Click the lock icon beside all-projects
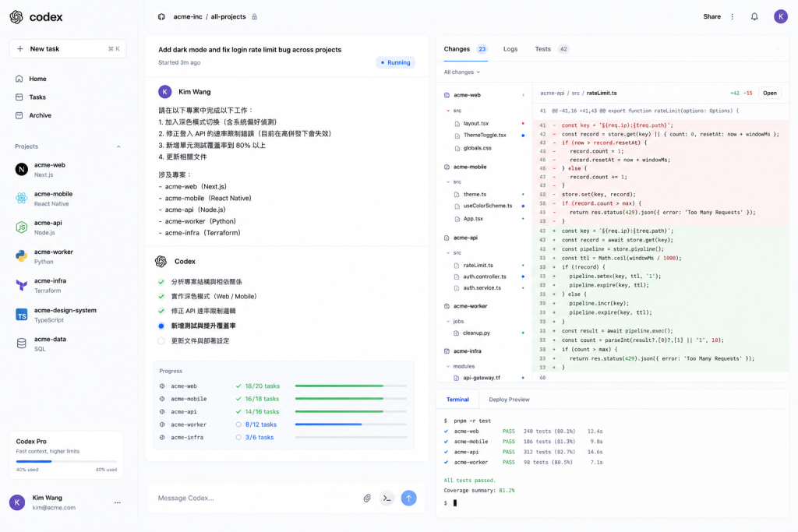The image size is (798, 532). [255, 17]
